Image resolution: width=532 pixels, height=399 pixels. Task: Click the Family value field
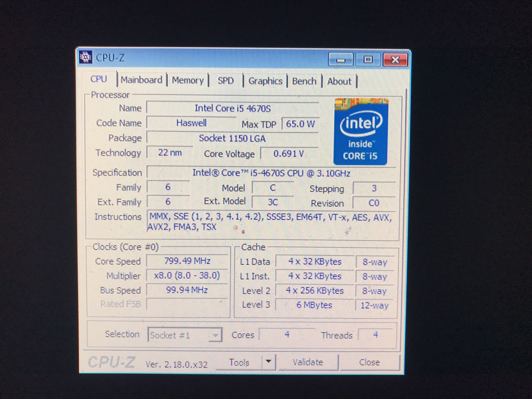[x=168, y=187]
